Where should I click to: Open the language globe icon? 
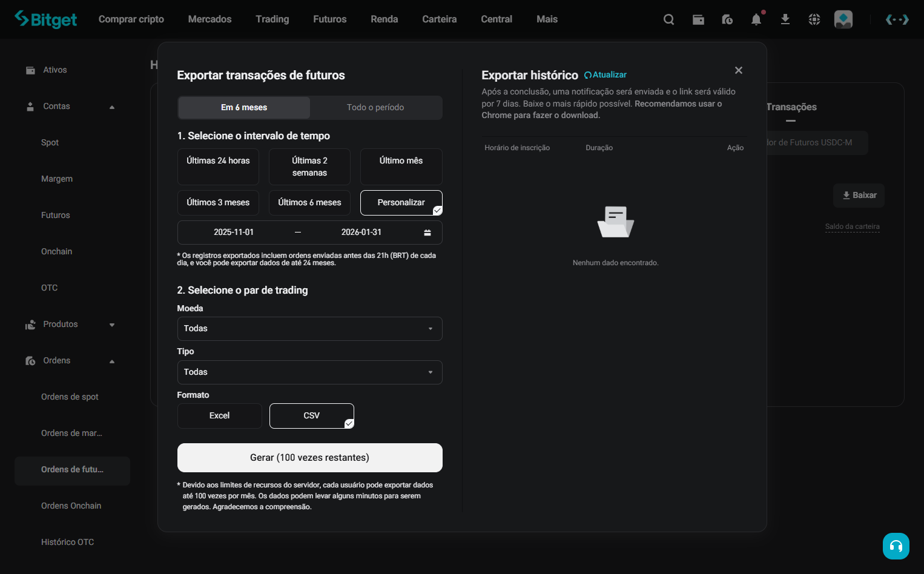[814, 19]
